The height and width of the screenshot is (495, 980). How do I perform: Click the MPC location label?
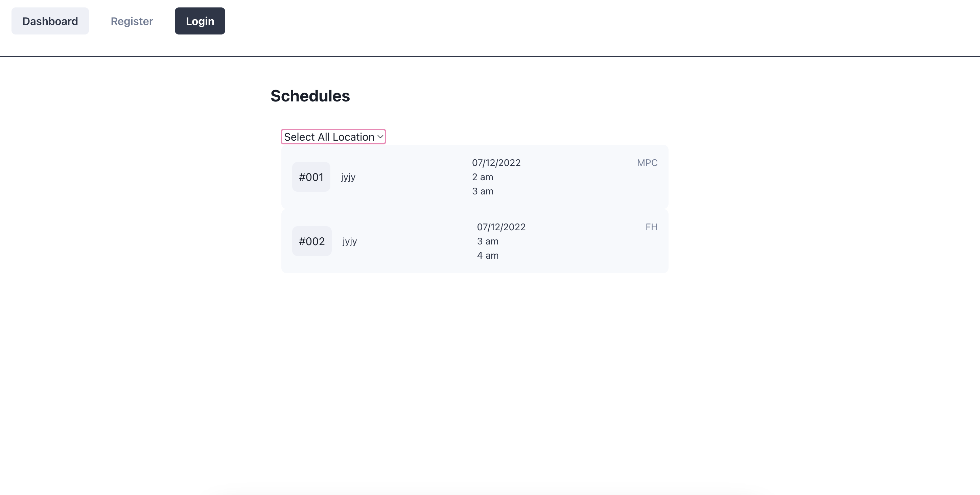[x=647, y=162]
